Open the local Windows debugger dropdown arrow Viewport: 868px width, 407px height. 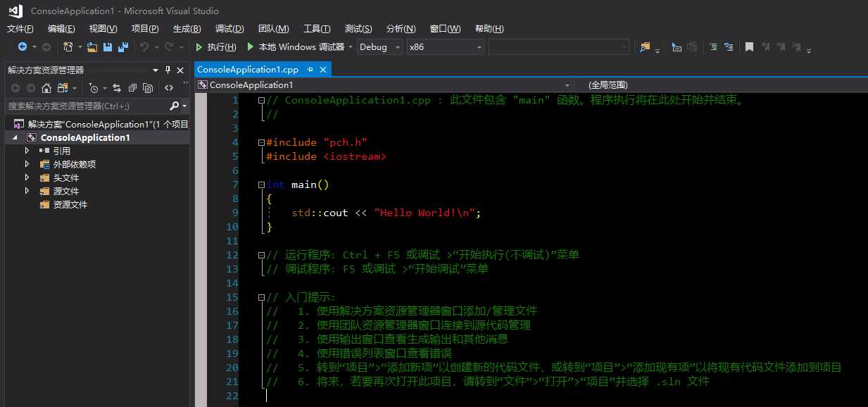click(351, 47)
